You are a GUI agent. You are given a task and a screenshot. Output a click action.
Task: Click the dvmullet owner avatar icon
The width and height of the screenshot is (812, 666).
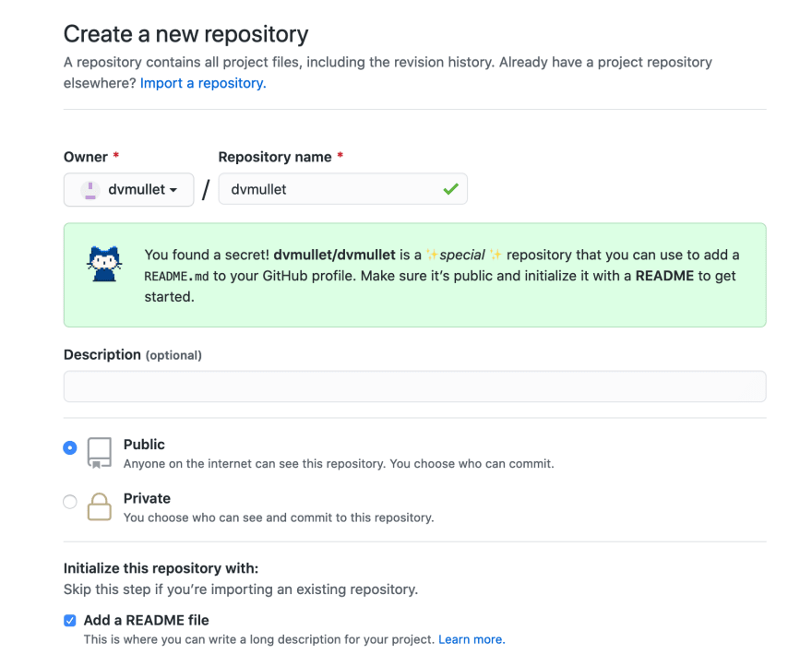90,190
